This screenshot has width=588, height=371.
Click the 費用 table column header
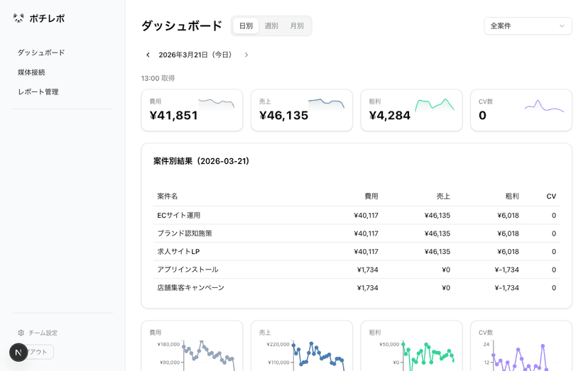click(x=371, y=196)
